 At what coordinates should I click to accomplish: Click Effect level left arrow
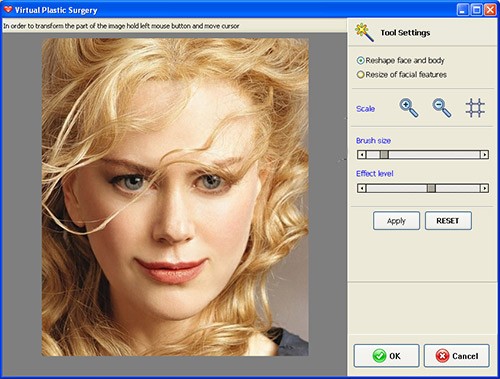point(361,188)
